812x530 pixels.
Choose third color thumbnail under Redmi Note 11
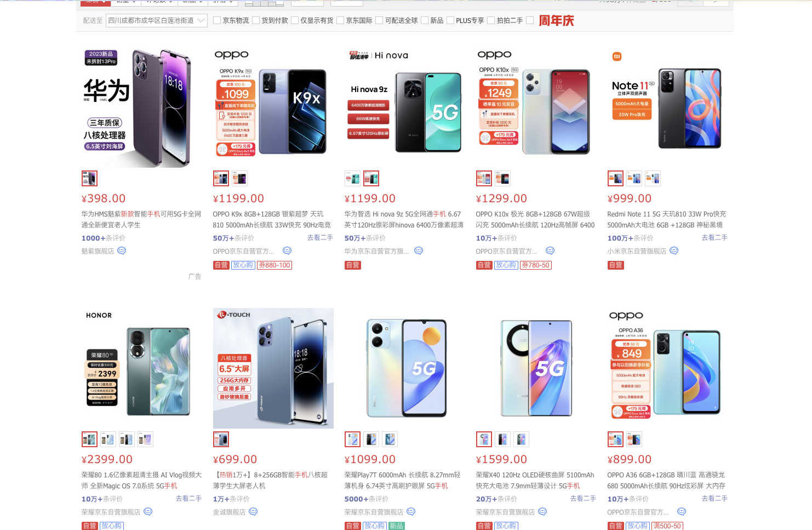tap(653, 178)
